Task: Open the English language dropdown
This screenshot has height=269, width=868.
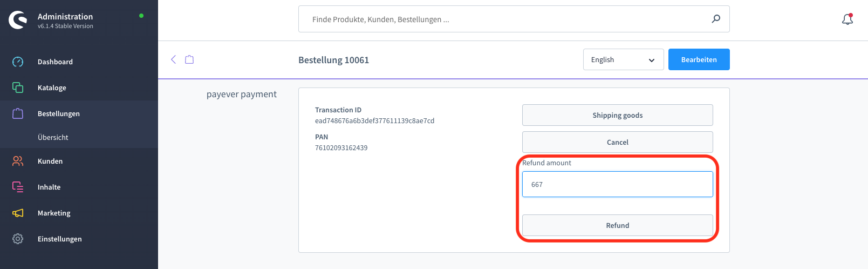Action: tap(623, 59)
